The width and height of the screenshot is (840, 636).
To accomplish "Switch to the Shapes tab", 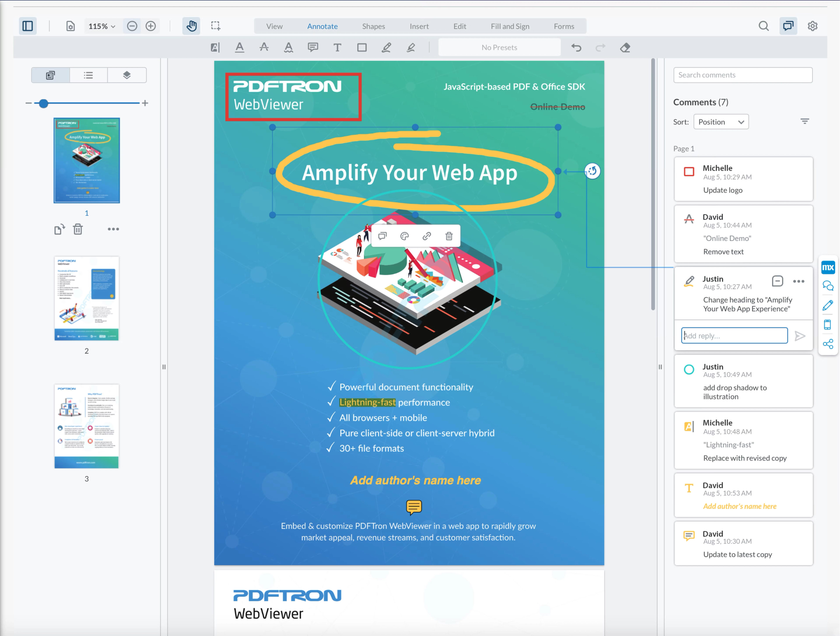I will tap(373, 26).
